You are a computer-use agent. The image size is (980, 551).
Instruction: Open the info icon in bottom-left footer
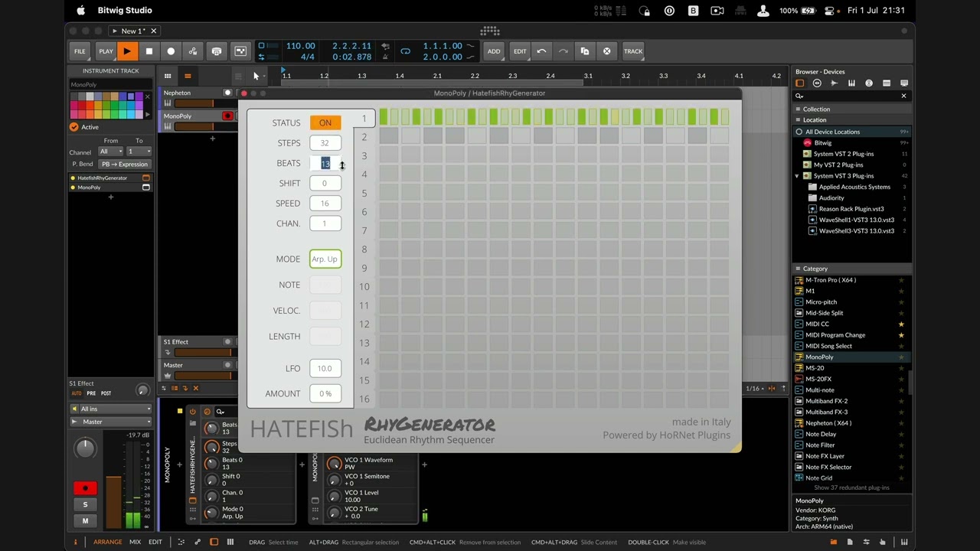[x=75, y=542]
